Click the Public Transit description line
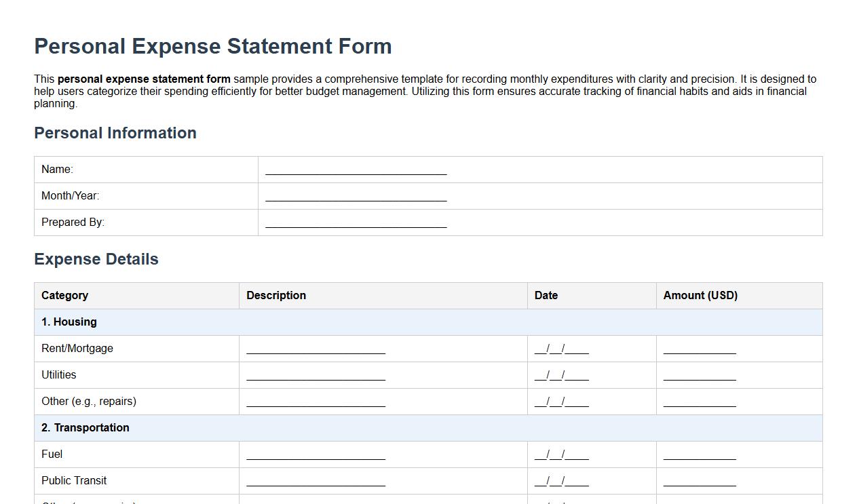This screenshot has width=857, height=504. (316, 482)
